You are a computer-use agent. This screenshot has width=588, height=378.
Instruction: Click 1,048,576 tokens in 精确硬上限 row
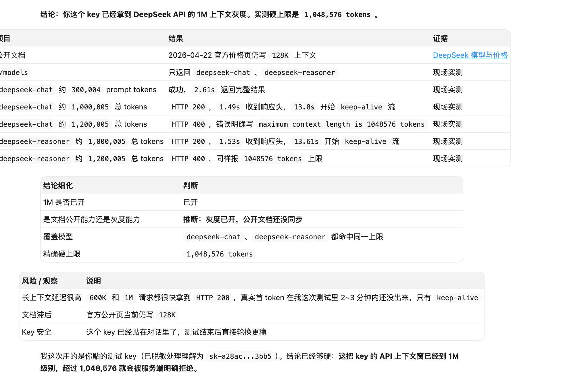(x=220, y=254)
